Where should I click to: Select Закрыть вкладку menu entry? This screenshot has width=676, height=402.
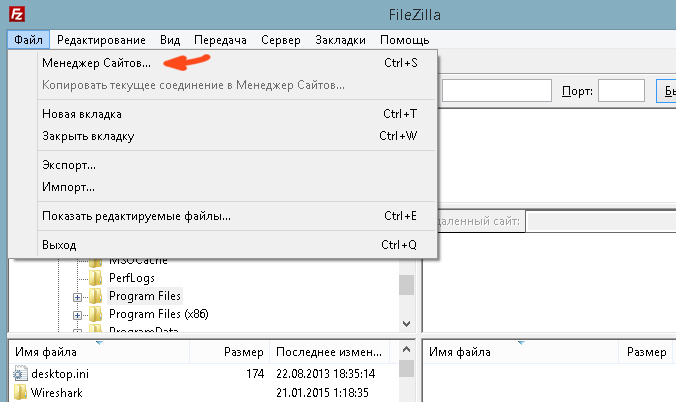pos(237,136)
